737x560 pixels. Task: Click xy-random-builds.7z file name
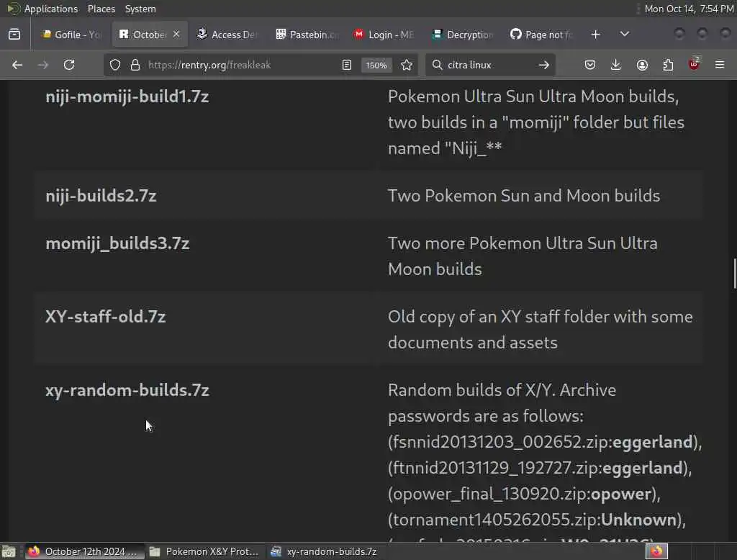coord(127,390)
